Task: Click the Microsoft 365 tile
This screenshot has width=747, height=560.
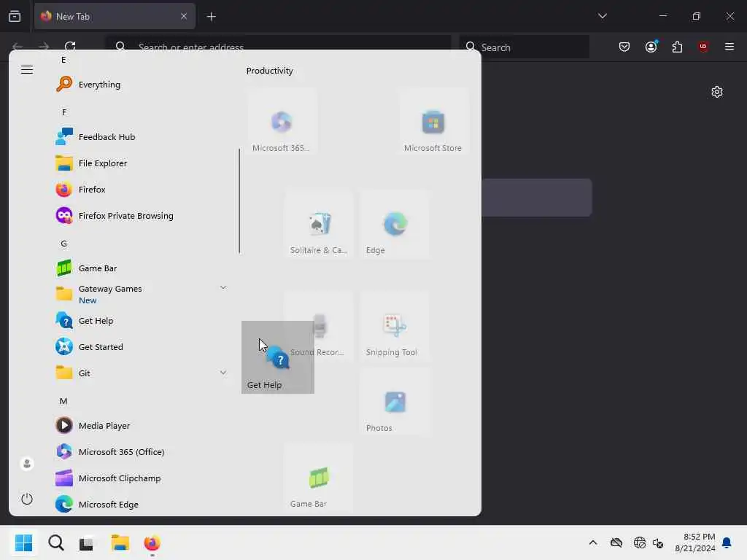Action: coord(282,122)
